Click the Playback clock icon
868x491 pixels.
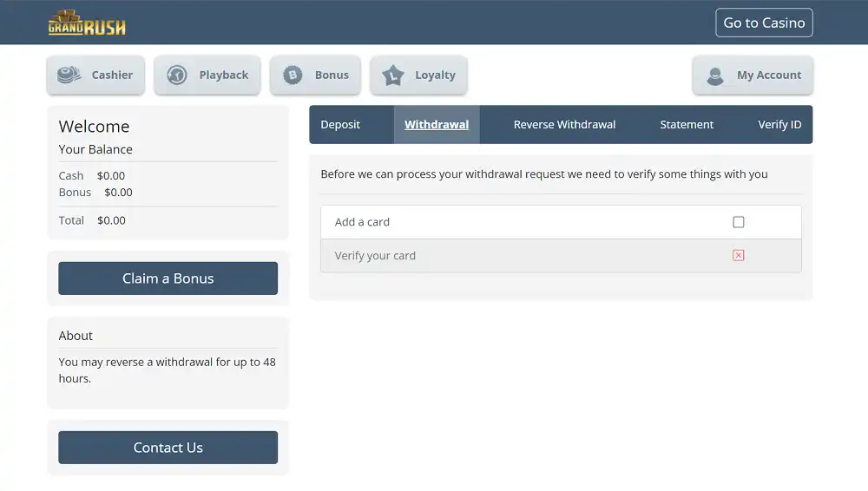(177, 75)
